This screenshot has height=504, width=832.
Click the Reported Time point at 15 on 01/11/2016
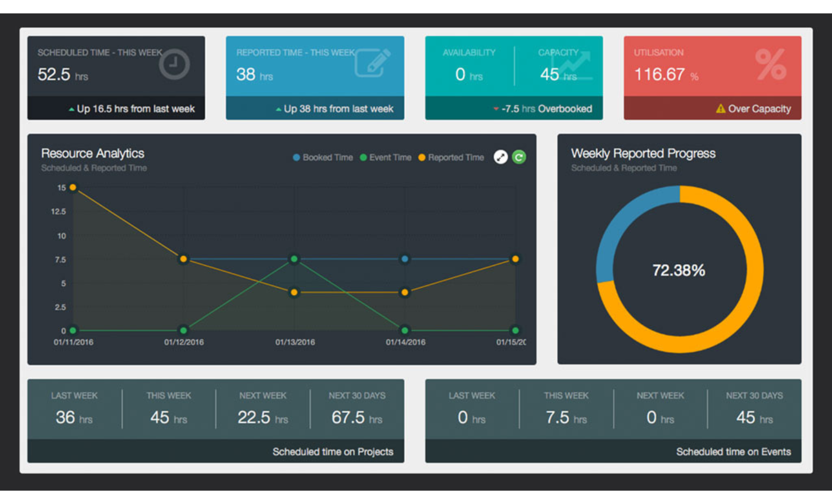coord(73,187)
